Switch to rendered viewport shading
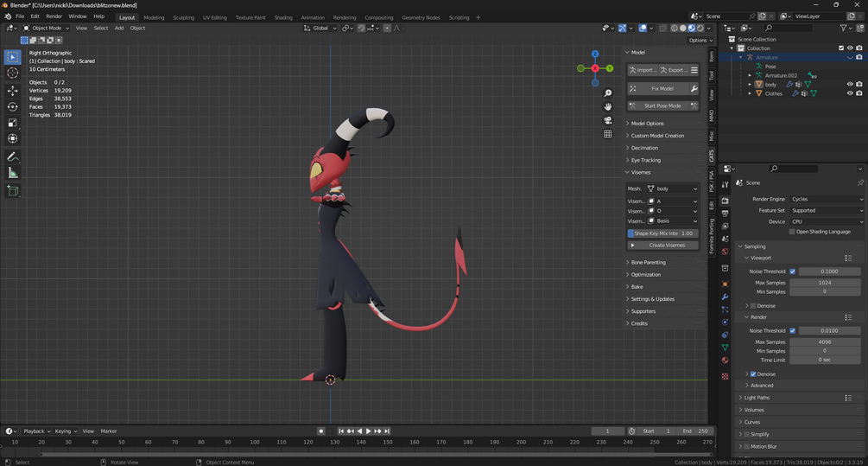The width and height of the screenshot is (868, 466). pyautogui.click(x=700, y=28)
